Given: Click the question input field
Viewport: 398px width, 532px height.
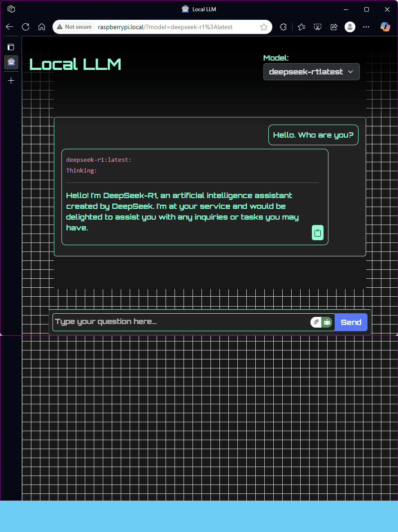Looking at the screenshot, I should [x=179, y=322].
